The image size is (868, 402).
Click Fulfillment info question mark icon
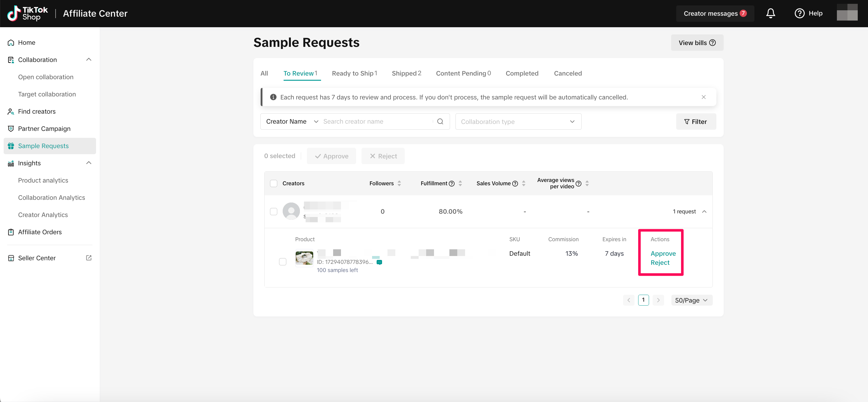click(x=452, y=183)
